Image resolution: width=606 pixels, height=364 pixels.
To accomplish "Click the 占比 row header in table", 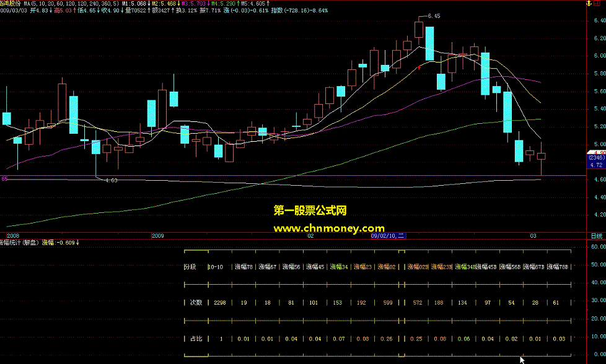I will pos(196,339).
